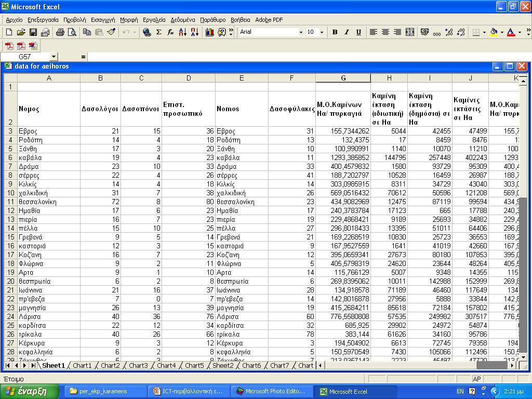Image resolution: width=532 pixels, height=399 pixels.
Task: Open the Αρχείο menu
Action: coord(14,20)
